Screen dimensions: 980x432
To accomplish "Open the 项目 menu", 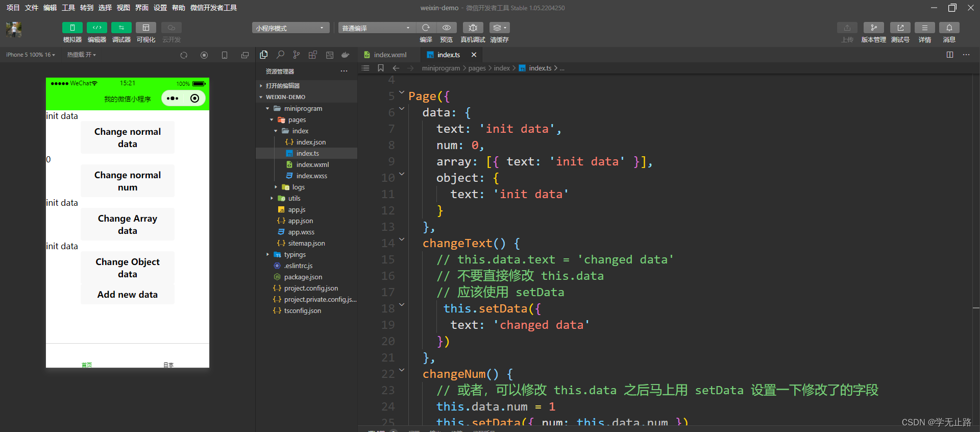I will click(13, 8).
